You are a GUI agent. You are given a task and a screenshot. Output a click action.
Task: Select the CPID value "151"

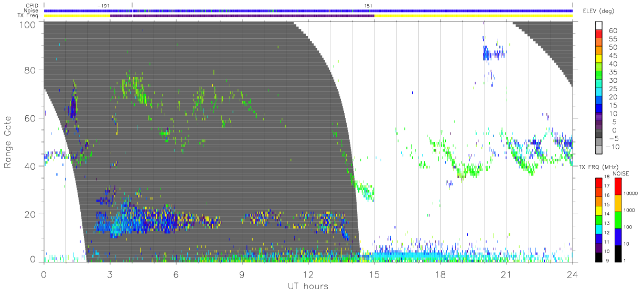tap(368, 5)
